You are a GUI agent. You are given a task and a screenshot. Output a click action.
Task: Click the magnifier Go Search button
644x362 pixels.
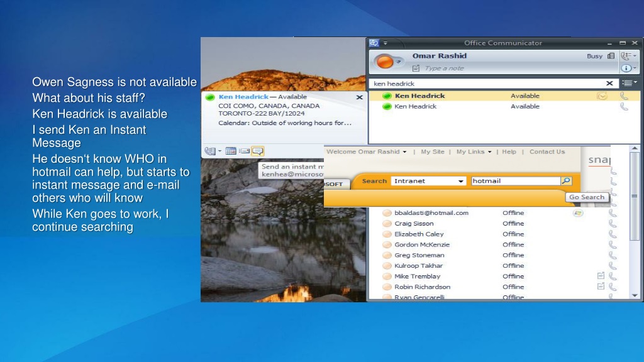click(x=566, y=181)
